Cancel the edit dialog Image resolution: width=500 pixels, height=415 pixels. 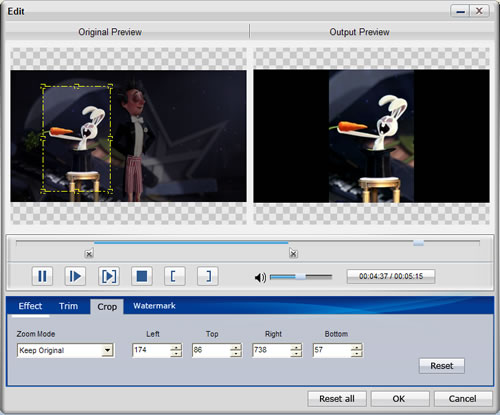tap(463, 399)
